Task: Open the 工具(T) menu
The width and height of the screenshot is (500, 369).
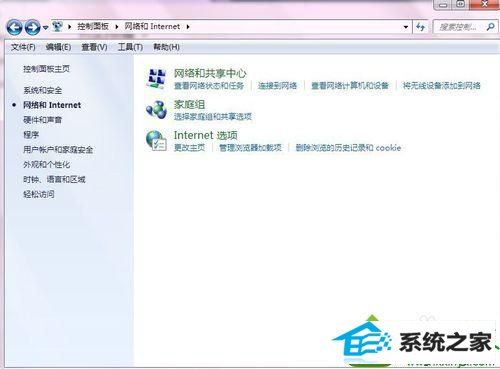Action: pos(130,47)
